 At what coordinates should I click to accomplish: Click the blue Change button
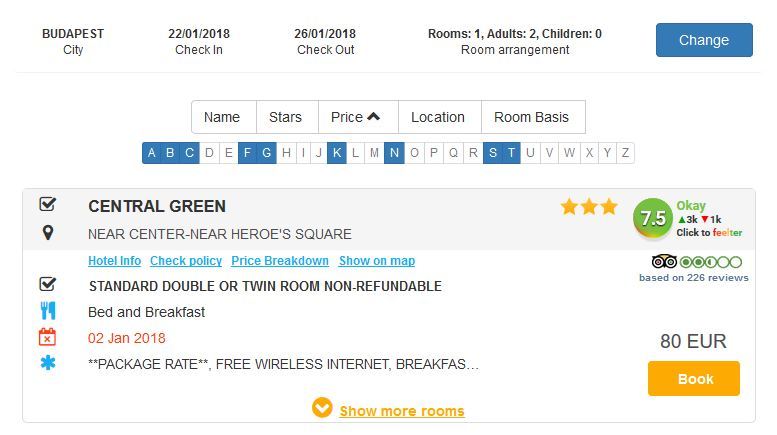click(x=704, y=40)
